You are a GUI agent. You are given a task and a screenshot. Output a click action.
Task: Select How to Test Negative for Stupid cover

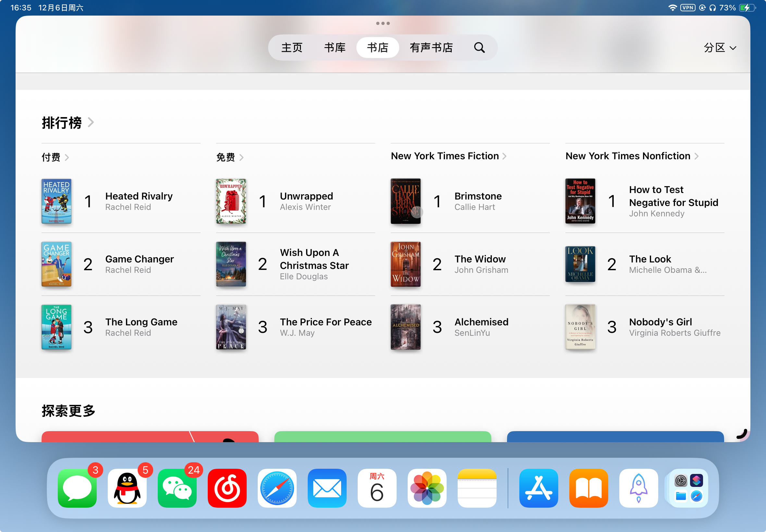580,201
